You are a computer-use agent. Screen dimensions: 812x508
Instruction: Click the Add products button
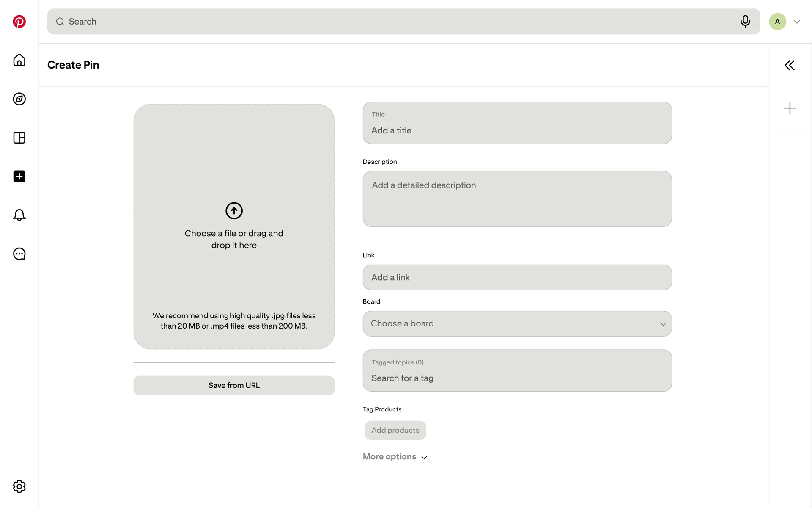(x=395, y=430)
